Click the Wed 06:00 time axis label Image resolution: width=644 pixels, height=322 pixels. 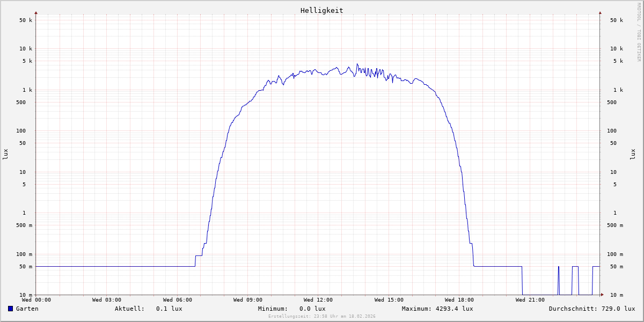[x=178, y=300]
